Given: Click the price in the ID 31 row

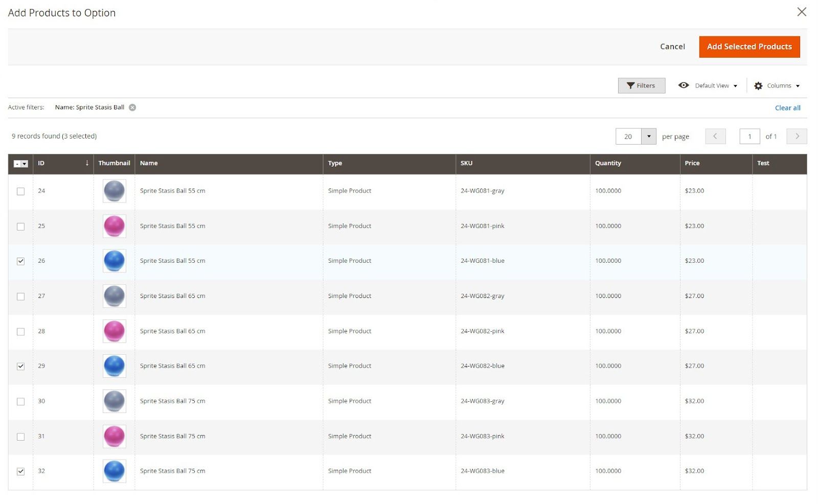Looking at the screenshot, I should [x=694, y=437].
